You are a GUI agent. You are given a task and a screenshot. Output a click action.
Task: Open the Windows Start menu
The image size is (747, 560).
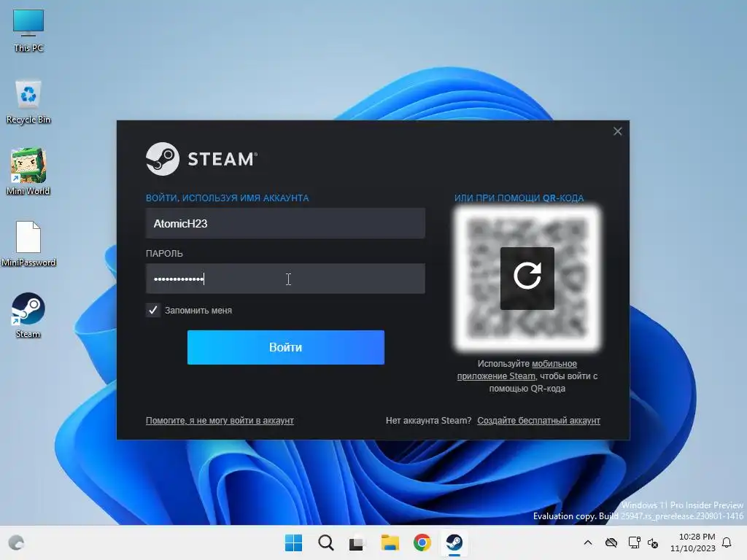(293, 542)
